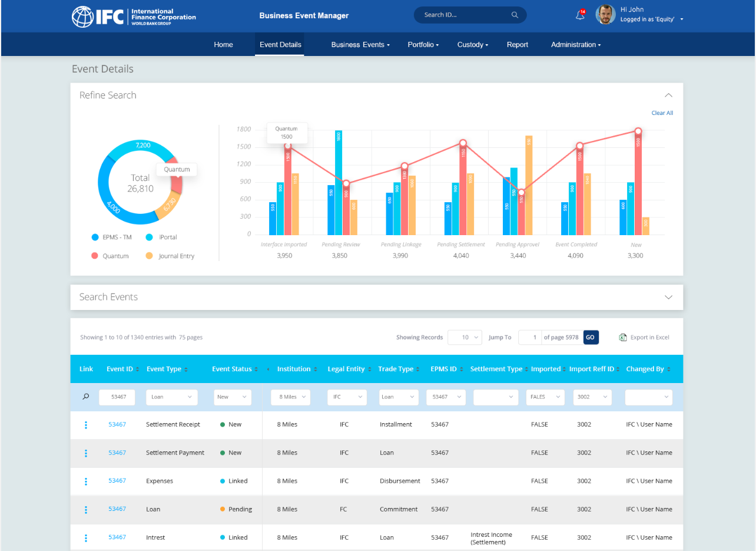Open the three-dot menu for Settlement Receipt row
This screenshot has width=756, height=551.
pyautogui.click(x=86, y=425)
